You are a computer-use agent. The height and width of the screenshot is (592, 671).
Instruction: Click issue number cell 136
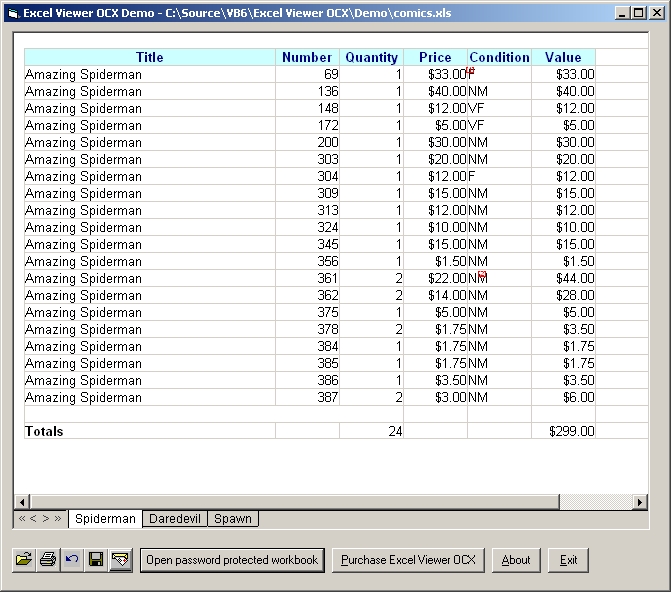[x=307, y=91]
